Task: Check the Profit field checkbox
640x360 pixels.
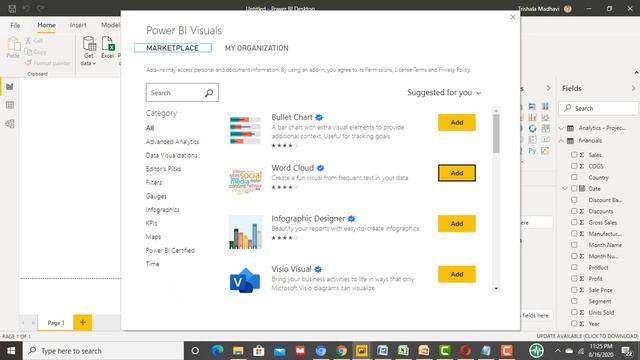Action: [574, 278]
